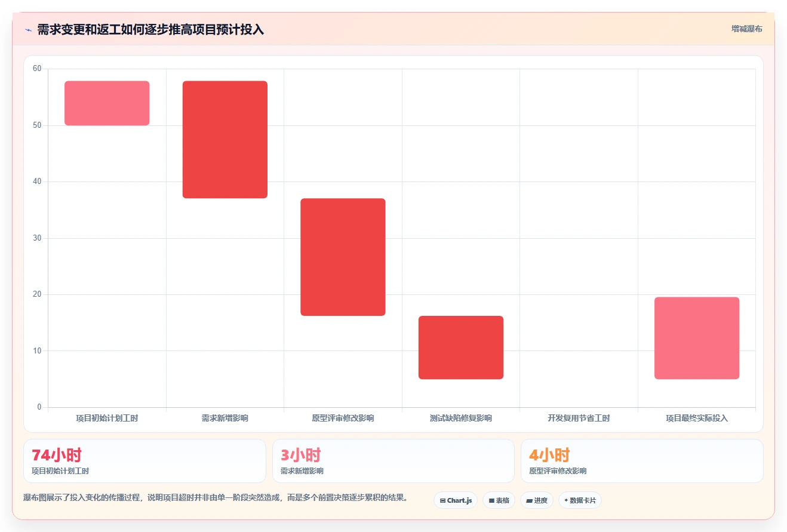Click the lightning icon beside the title
The width and height of the screenshot is (787, 532).
(x=28, y=29)
